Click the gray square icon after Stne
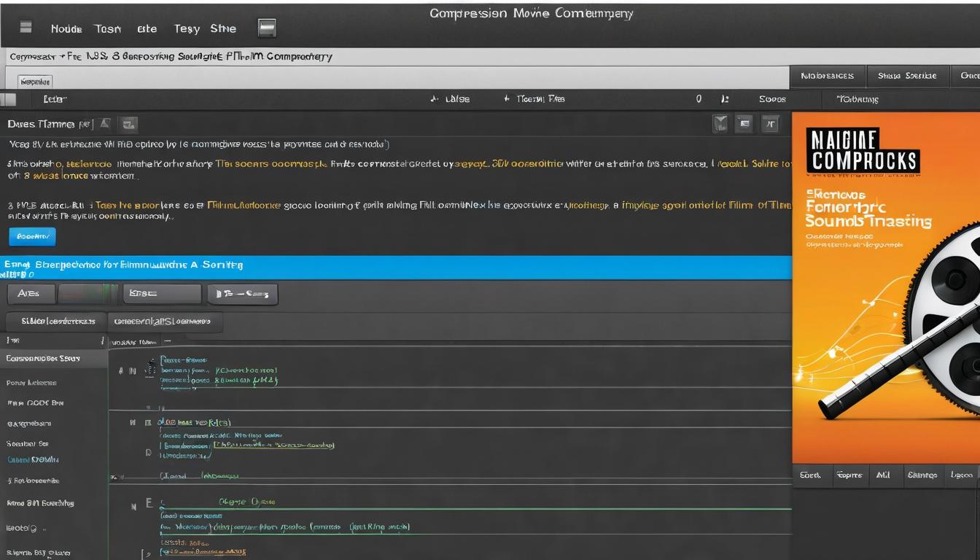 [267, 28]
